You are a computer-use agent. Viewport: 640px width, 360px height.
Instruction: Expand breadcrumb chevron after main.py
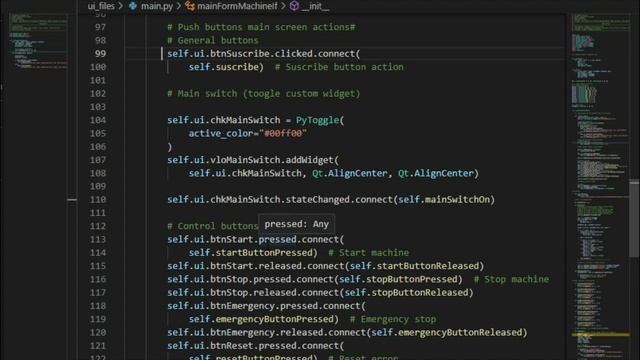[x=179, y=6]
